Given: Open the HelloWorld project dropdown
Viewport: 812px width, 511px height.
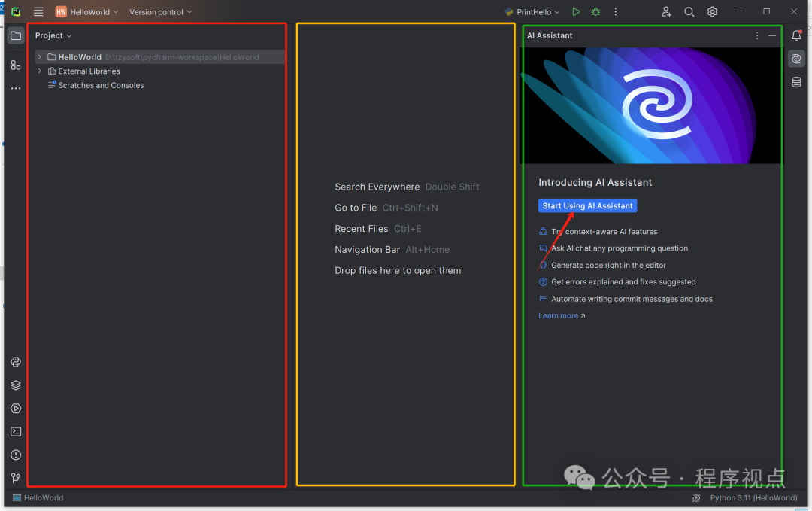Looking at the screenshot, I should pos(87,11).
